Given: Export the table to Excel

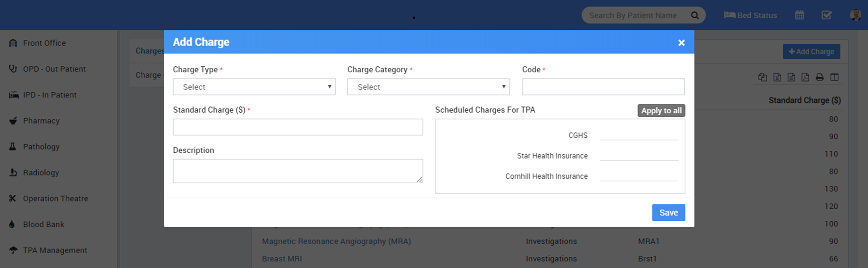Looking at the screenshot, I should (777, 77).
